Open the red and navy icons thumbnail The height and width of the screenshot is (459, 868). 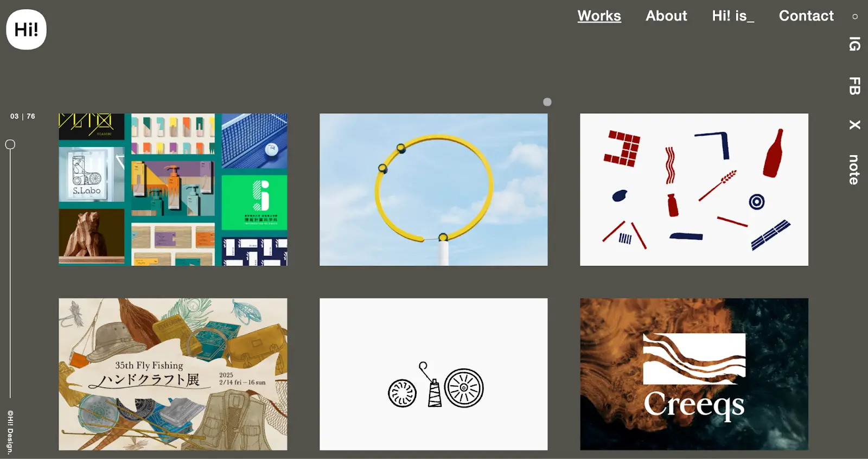[x=694, y=189]
